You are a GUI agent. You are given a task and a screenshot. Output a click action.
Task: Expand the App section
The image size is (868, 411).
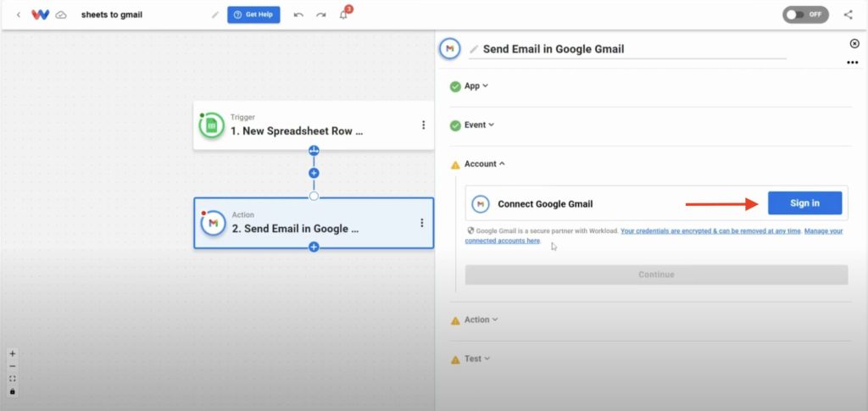click(476, 86)
